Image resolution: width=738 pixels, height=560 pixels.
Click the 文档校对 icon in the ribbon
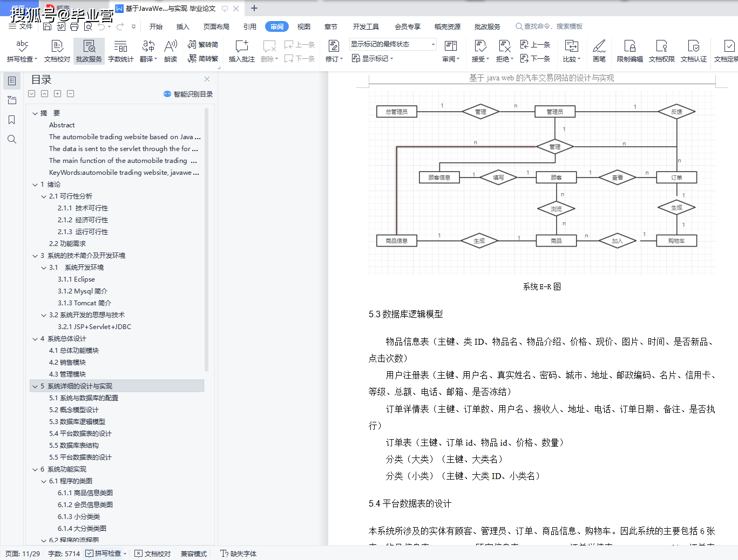[x=57, y=51]
